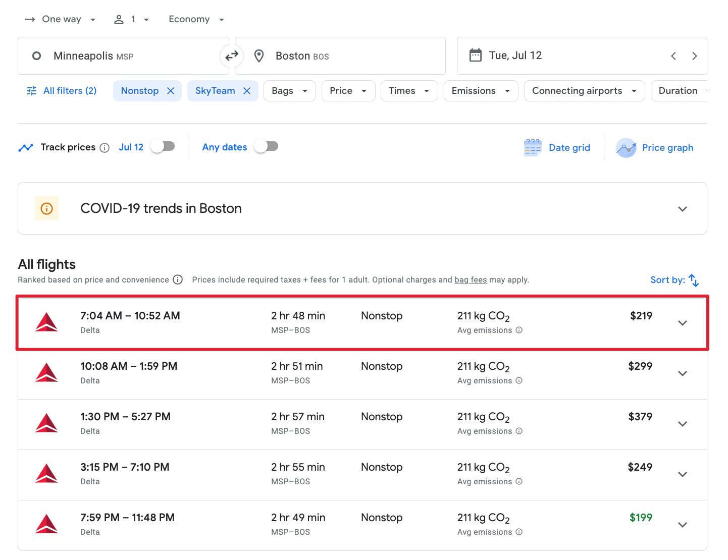Click the All filters (2) link
The image size is (728, 560).
point(62,91)
